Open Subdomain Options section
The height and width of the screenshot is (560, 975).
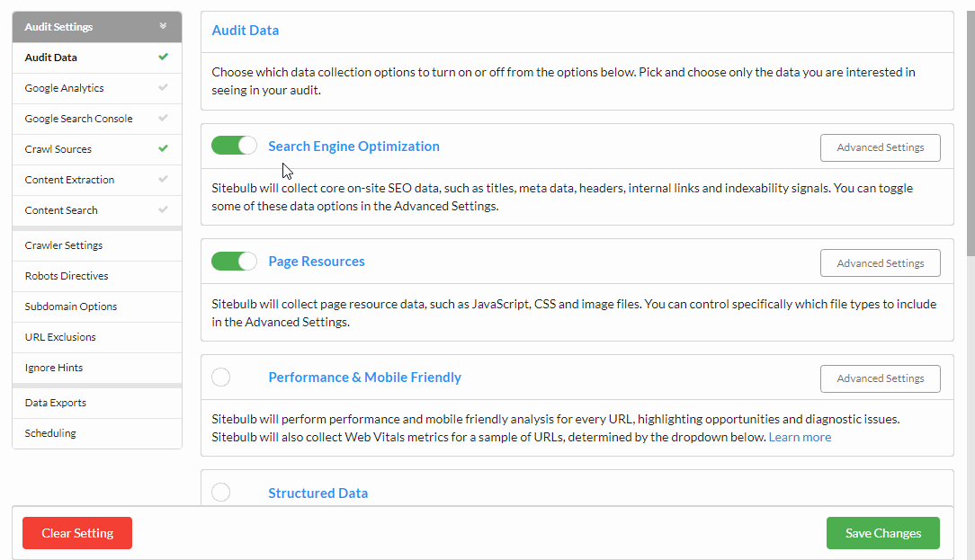97,307
